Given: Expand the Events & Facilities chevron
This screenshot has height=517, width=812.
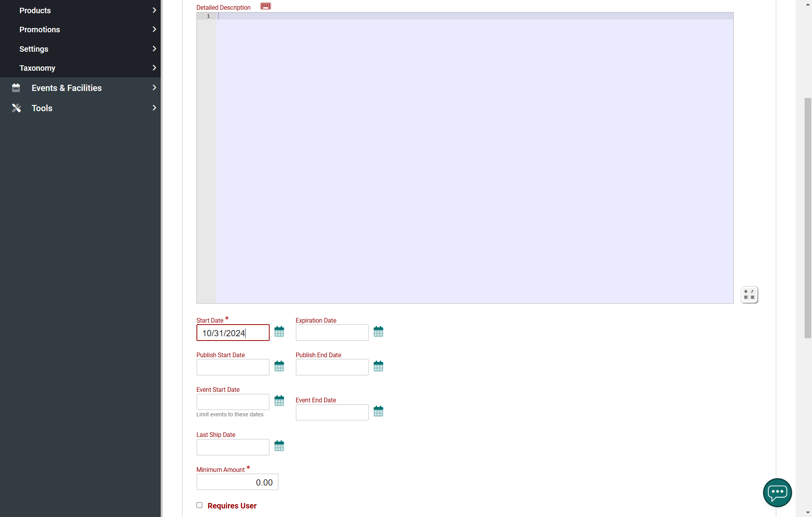Looking at the screenshot, I should coord(154,87).
